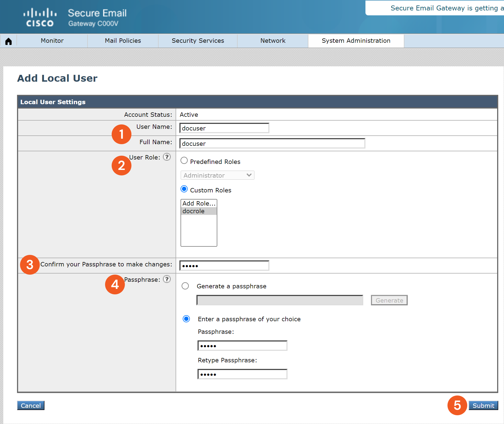The width and height of the screenshot is (504, 424).
Task: Click the Cisco logo
Action: (40, 17)
